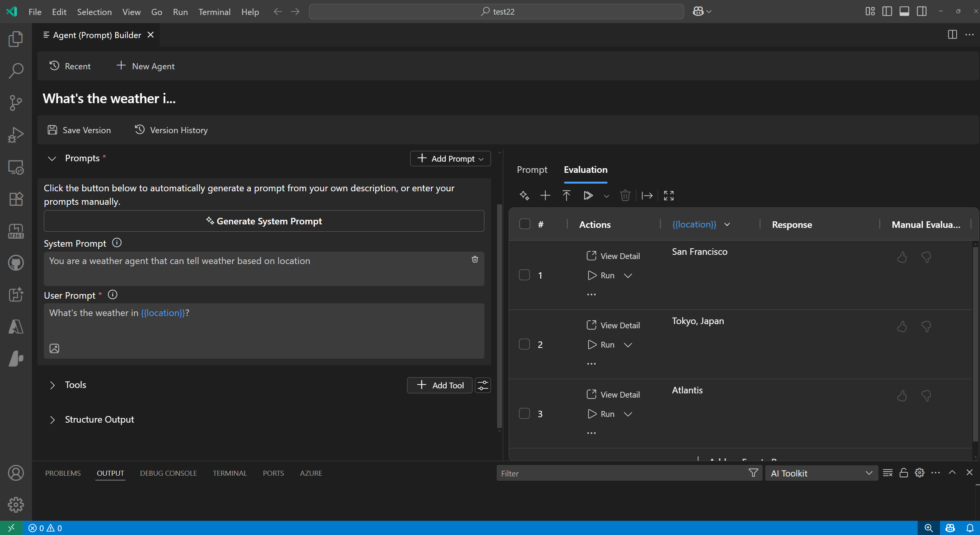Run all evaluation rows with the run-all icon
980x535 pixels.
coord(588,196)
